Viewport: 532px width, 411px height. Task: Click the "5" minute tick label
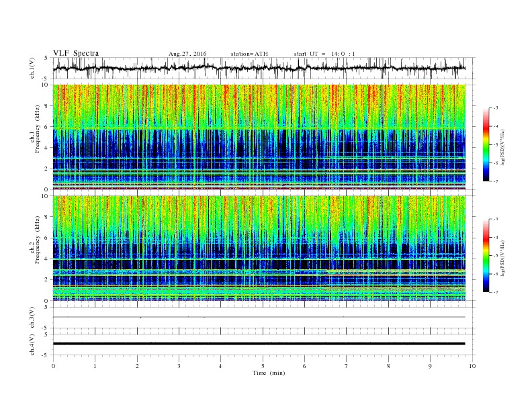tap(263, 366)
